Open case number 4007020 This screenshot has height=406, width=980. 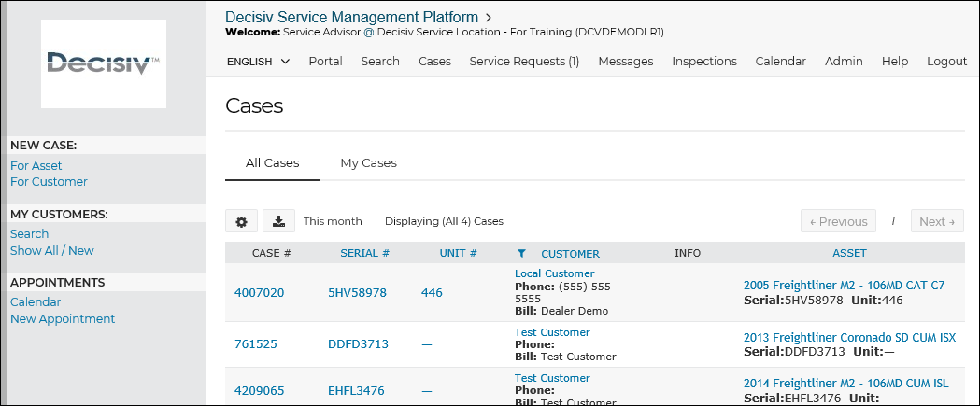point(260,292)
